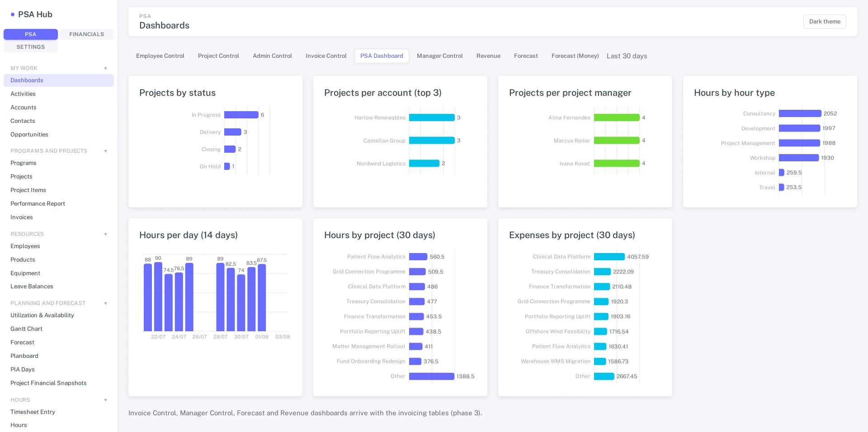Open the sidebar Forecast link
This screenshot has height=432, width=868.
point(59,343)
